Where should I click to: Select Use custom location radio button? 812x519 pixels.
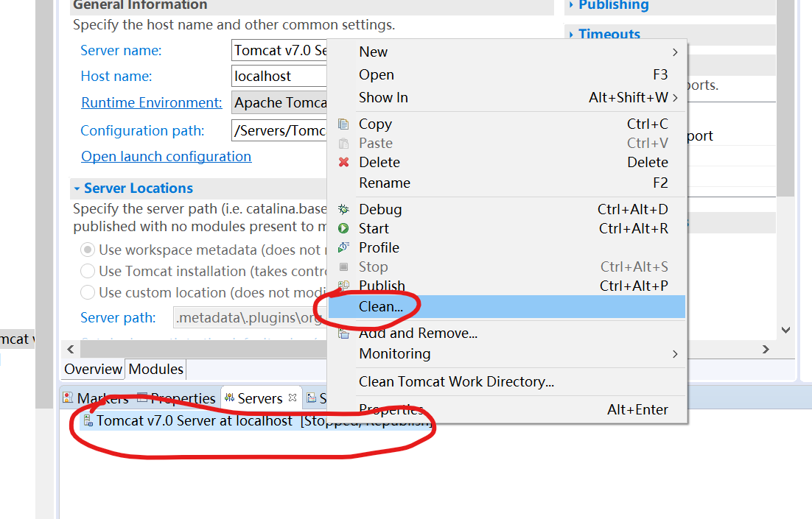point(88,292)
